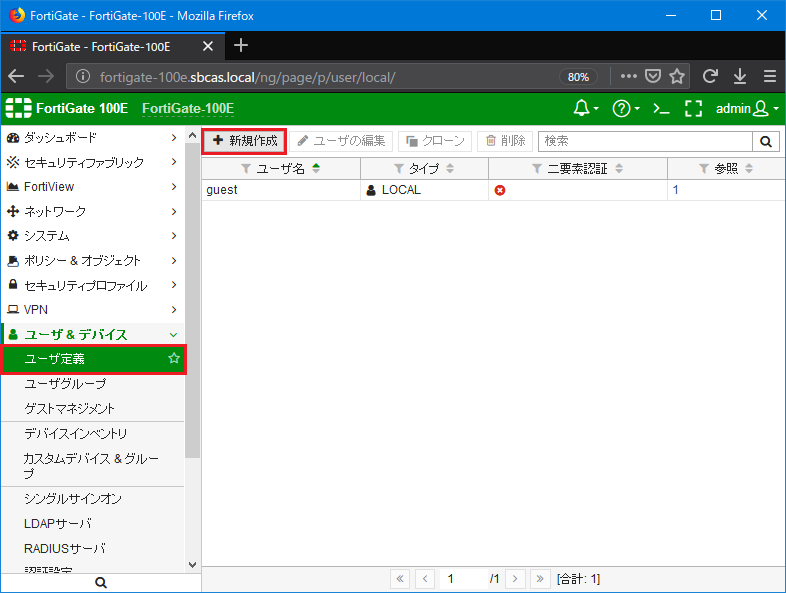Toggle fullscreen mode icon
The width and height of the screenshot is (786, 593).
click(x=693, y=108)
